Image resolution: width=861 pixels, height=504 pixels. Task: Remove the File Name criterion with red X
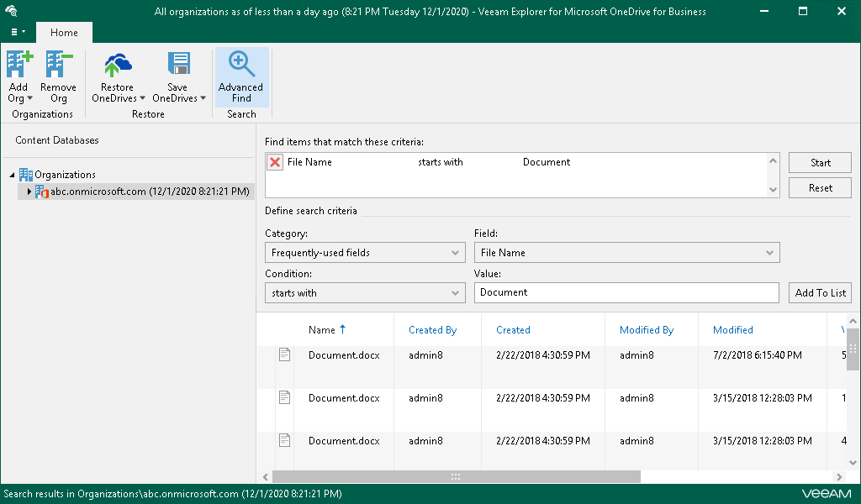coord(275,163)
